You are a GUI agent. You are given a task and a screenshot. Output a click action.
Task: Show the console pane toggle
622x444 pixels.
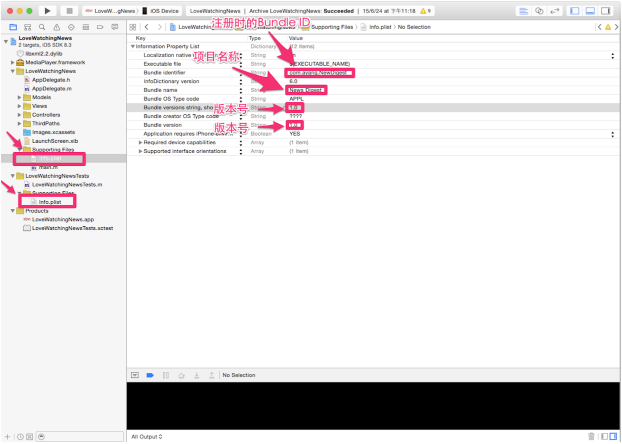tap(613, 436)
